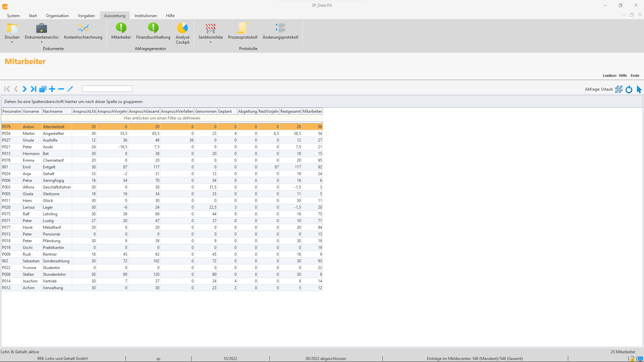Click the filter definition row in the table

[162, 118]
